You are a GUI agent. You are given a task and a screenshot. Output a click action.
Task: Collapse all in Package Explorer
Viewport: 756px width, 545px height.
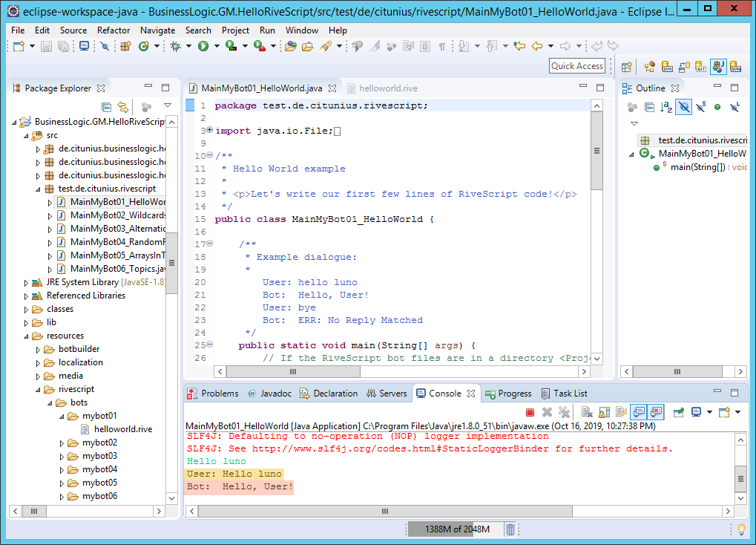coord(106,107)
